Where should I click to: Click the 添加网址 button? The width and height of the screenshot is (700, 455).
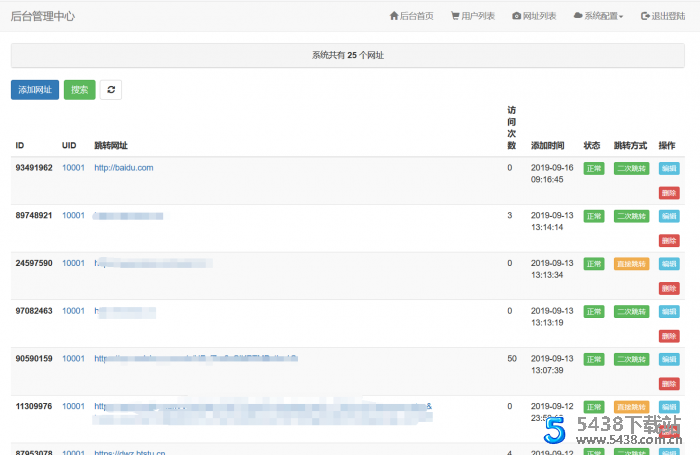click(x=35, y=90)
